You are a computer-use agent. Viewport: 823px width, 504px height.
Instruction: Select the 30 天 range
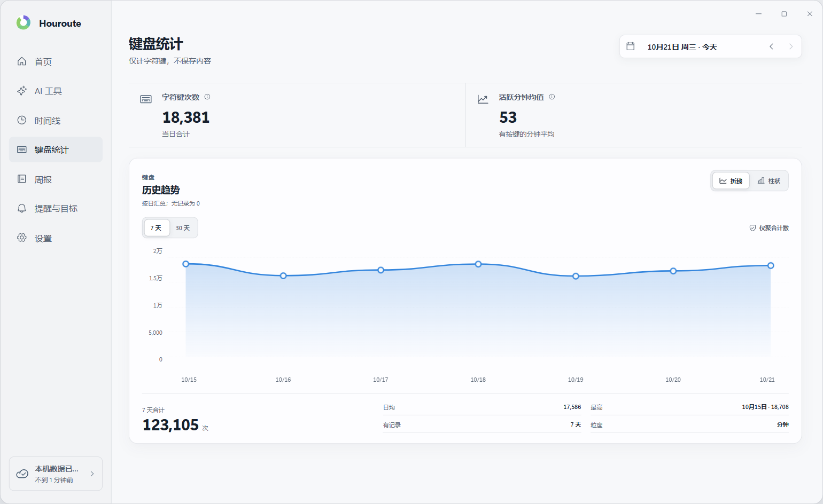[x=183, y=228]
